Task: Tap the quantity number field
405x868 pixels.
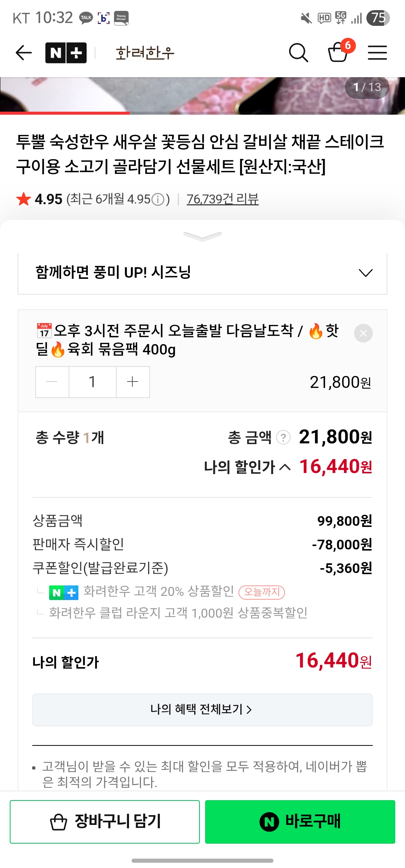Action: click(92, 382)
